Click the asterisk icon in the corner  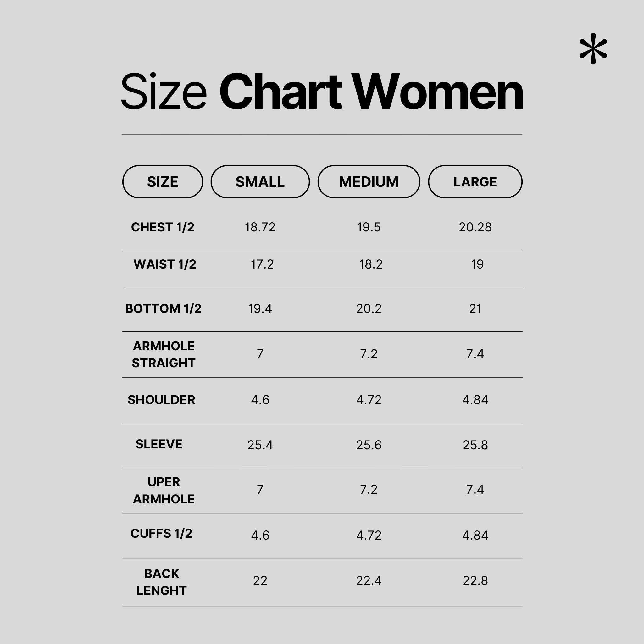(x=593, y=48)
